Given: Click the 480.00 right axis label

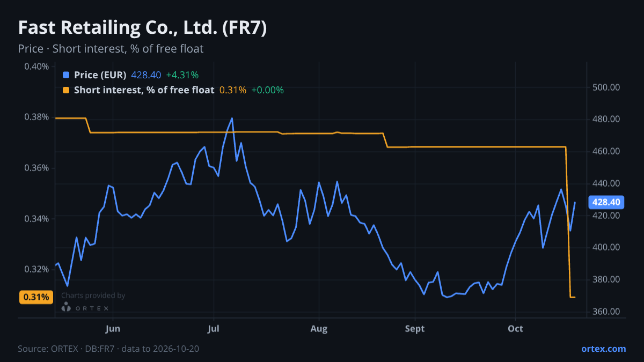Looking at the screenshot, I should [606, 119].
